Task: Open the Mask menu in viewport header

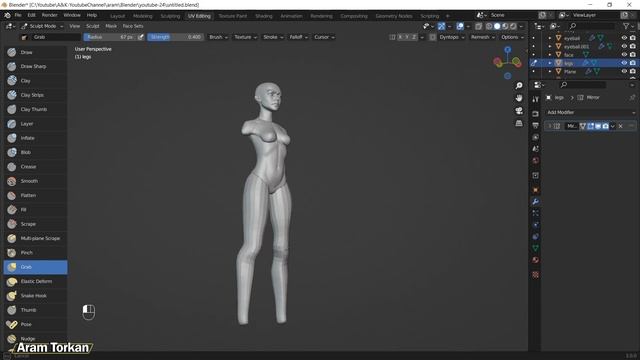Action: [x=111, y=26]
